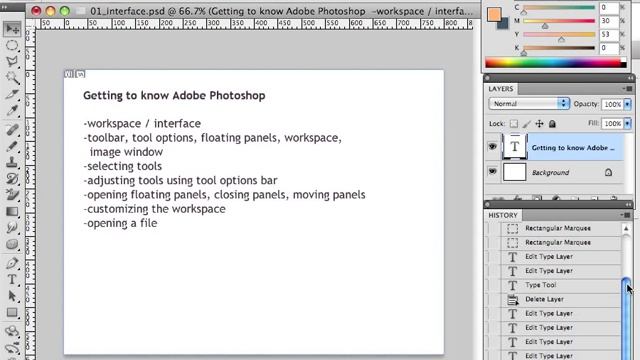The height and width of the screenshot is (360, 640).
Task: Click the '-customizing the workspace' line
Action: 154,209
